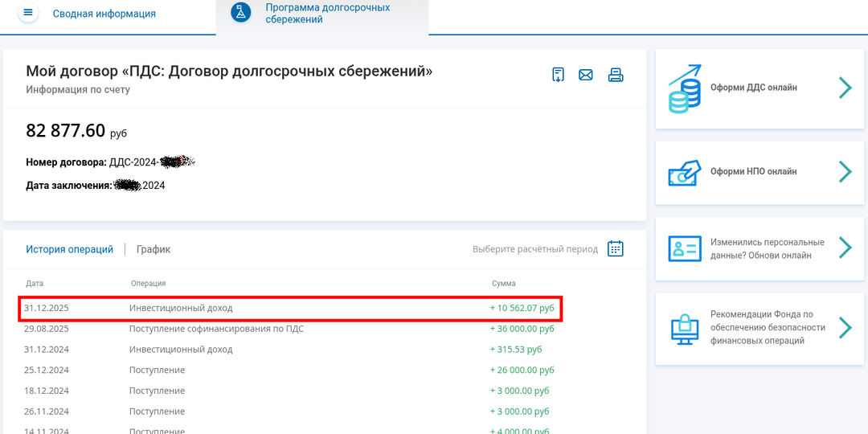The height and width of the screenshot is (434, 868).
Task: Open the Оформи НПО онлайн card
Action: click(x=759, y=173)
